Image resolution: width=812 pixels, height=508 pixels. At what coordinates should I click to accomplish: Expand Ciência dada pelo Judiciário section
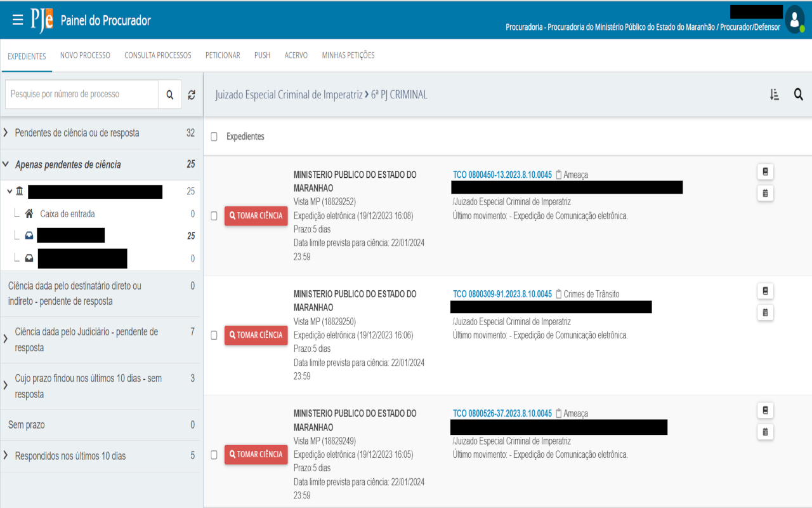click(x=6, y=339)
